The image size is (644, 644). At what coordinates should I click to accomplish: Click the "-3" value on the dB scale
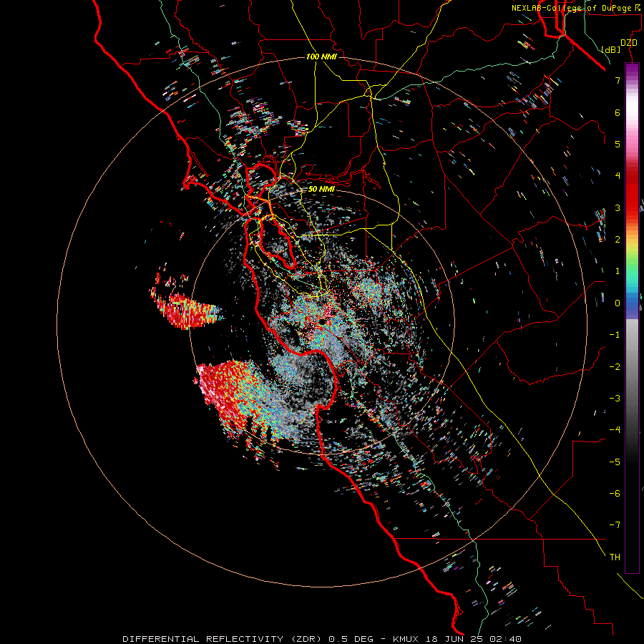point(615,399)
